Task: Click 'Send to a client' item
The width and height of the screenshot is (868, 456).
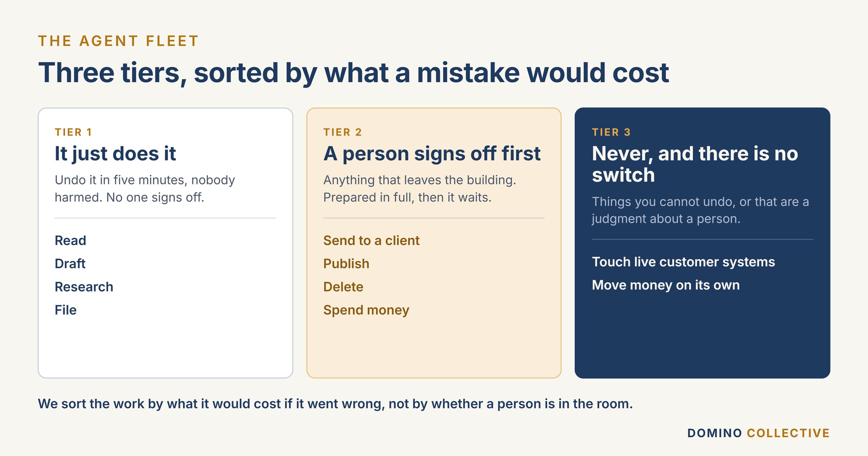Action: [x=371, y=240]
